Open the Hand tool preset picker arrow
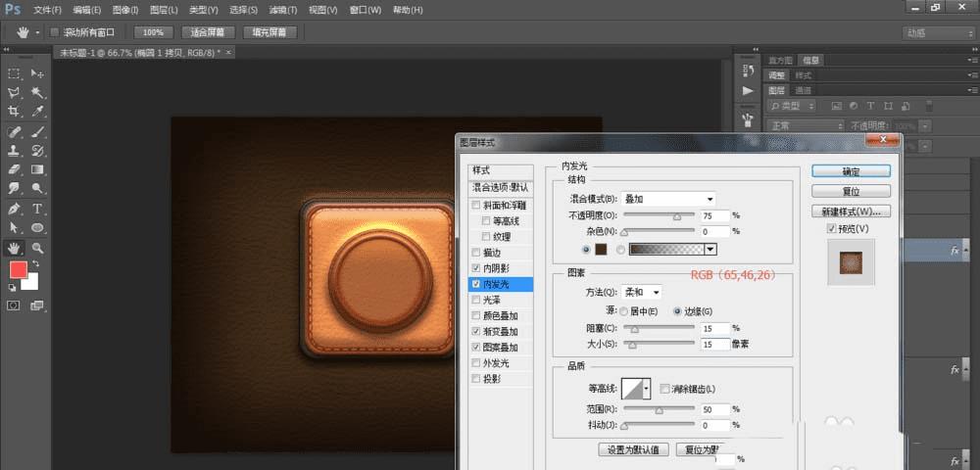 (38, 32)
